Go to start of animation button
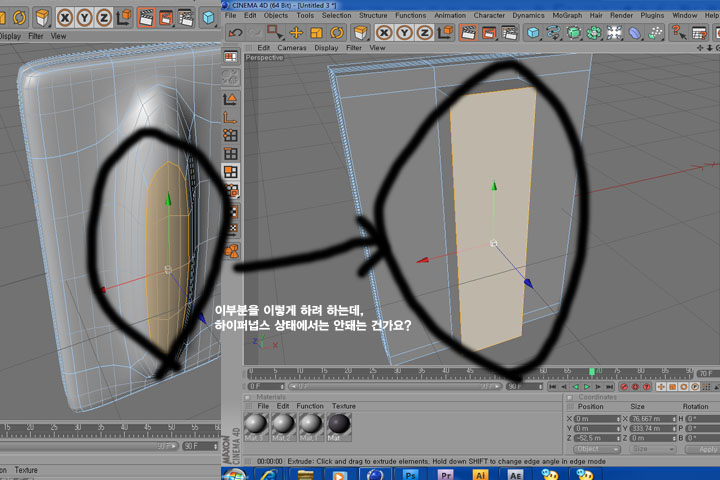 [x=552, y=387]
